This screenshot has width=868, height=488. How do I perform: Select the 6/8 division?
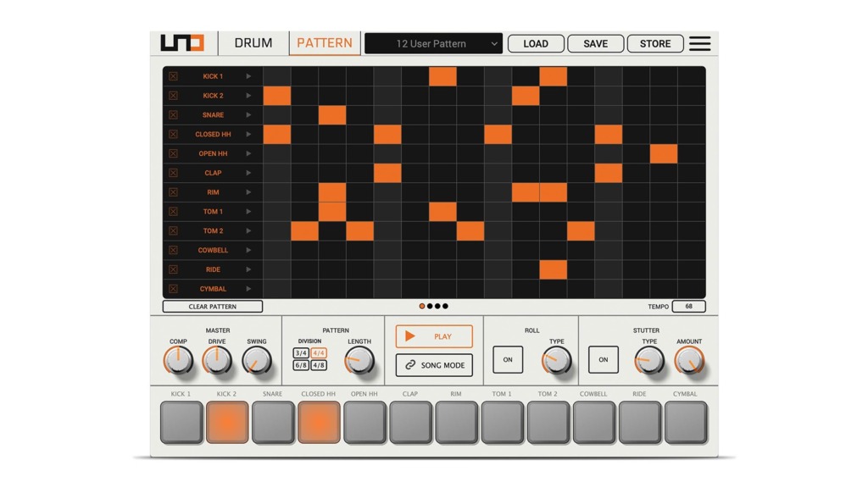[x=301, y=365]
